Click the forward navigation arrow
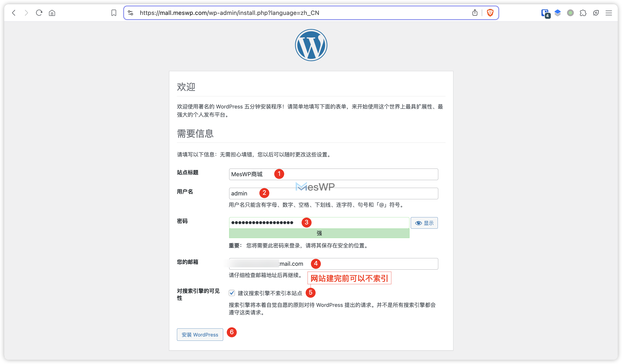Viewport: 622px width, 364px height. tap(26, 13)
